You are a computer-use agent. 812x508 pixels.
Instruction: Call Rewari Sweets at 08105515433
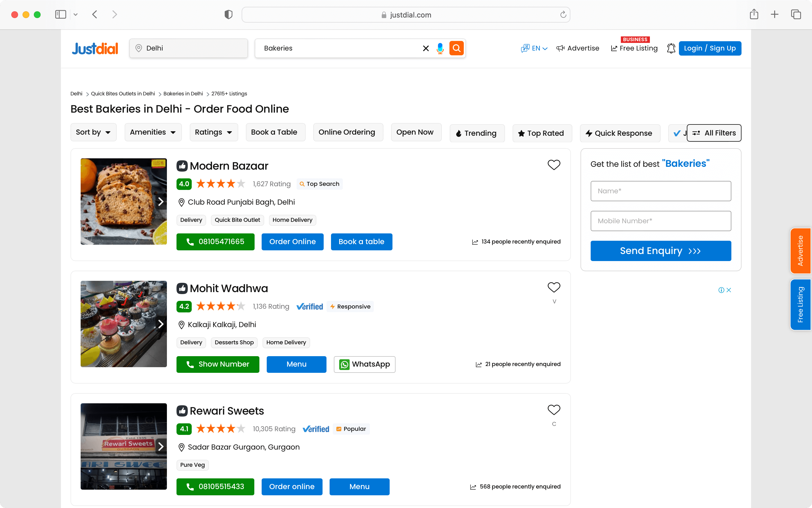[x=215, y=487]
